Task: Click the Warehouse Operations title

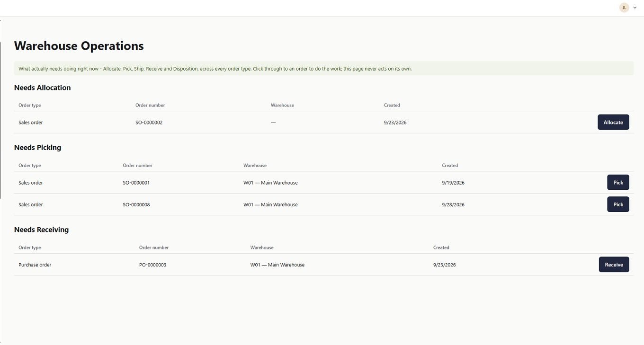Action: coord(79,46)
